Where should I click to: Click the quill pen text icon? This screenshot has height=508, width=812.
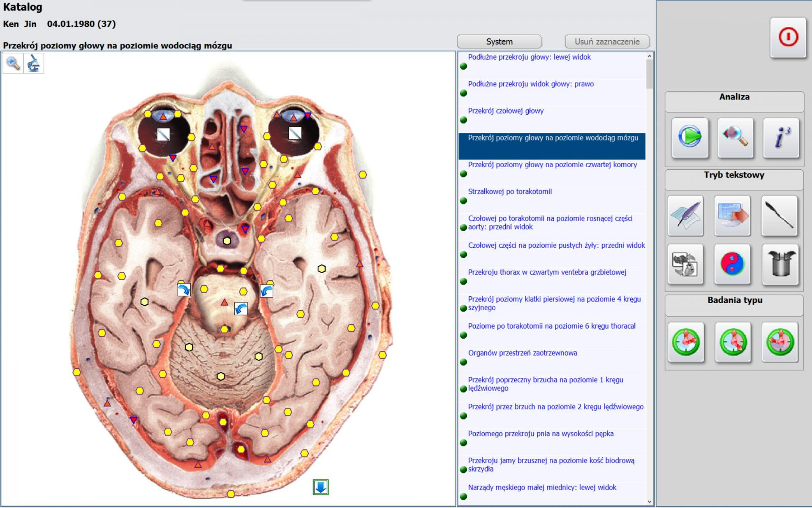(686, 215)
